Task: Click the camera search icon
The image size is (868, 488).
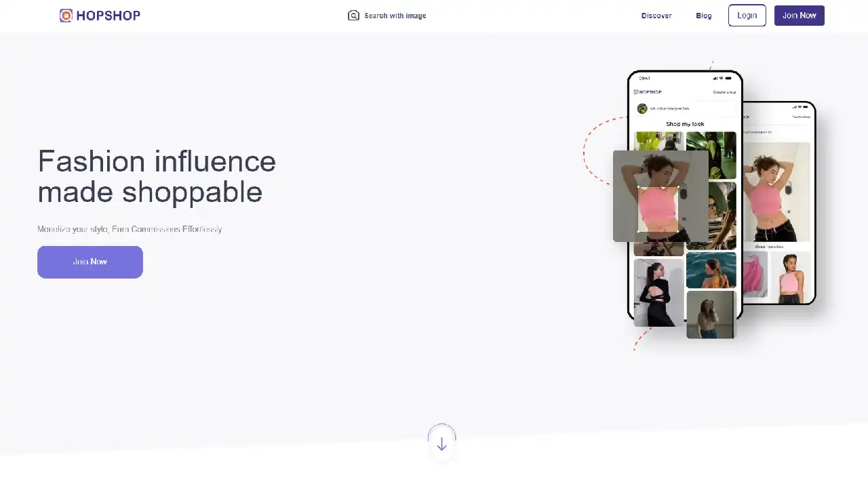Action: [353, 16]
